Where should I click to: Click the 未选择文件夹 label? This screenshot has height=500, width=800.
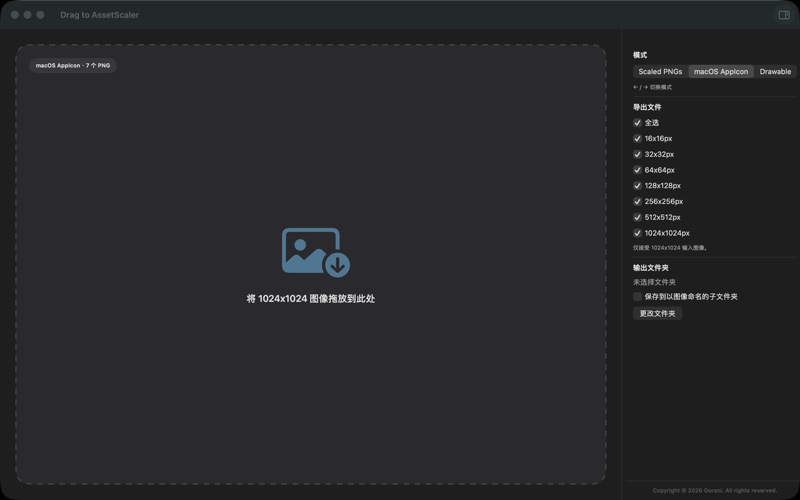coord(655,282)
